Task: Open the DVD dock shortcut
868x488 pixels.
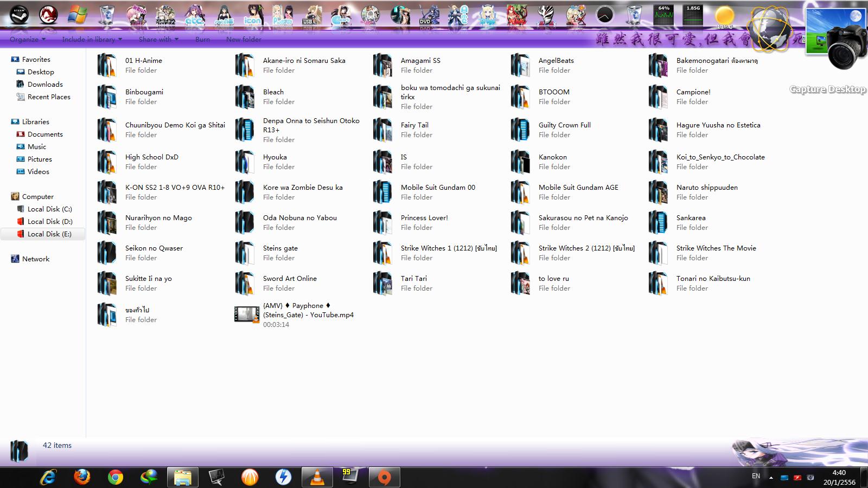Action: [429, 15]
